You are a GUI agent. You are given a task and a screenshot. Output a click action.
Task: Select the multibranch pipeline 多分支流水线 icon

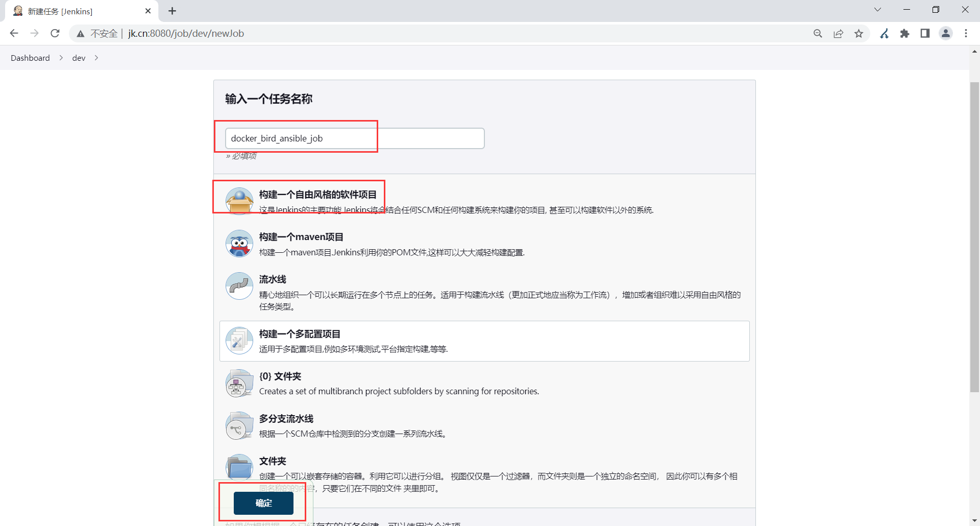pos(239,425)
